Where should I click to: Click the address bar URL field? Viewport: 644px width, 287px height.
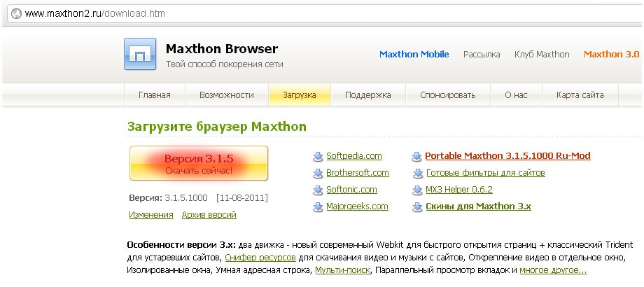[325, 13]
